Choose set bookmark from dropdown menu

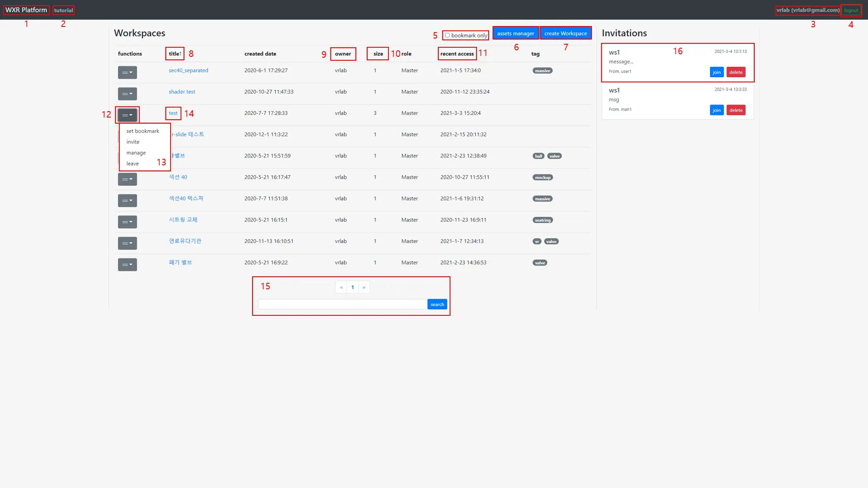(x=142, y=131)
